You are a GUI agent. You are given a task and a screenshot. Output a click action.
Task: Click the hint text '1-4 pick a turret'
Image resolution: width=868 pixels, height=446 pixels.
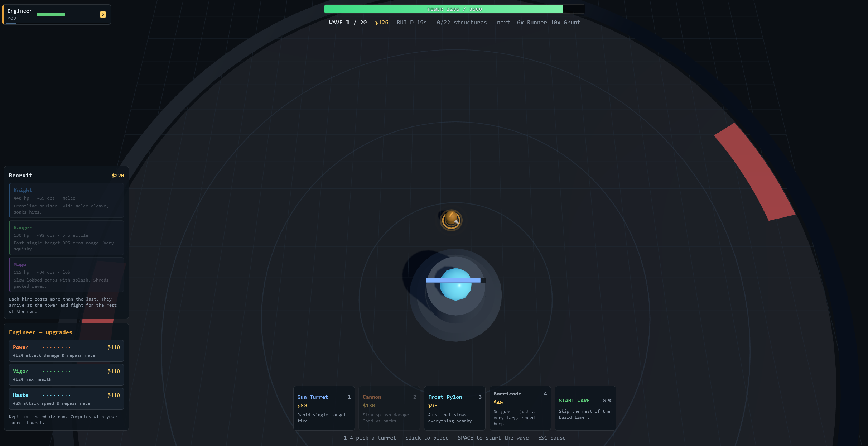pos(370,438)
